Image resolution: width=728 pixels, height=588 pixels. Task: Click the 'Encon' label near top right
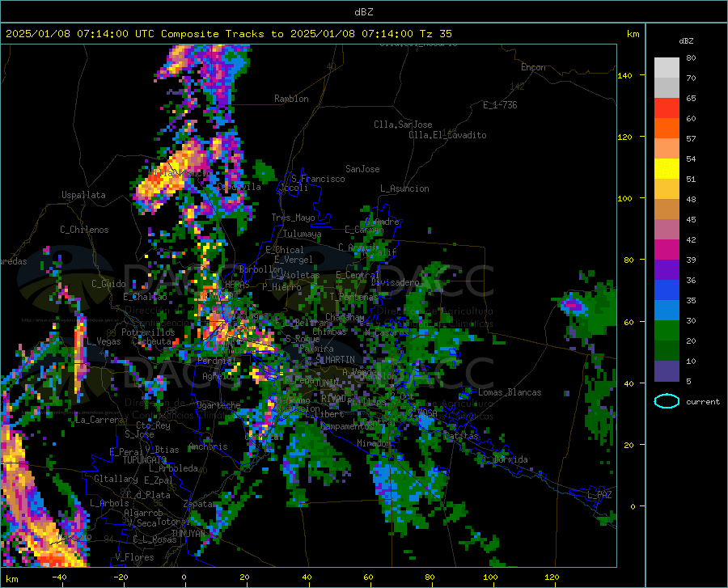coord(533,67)
